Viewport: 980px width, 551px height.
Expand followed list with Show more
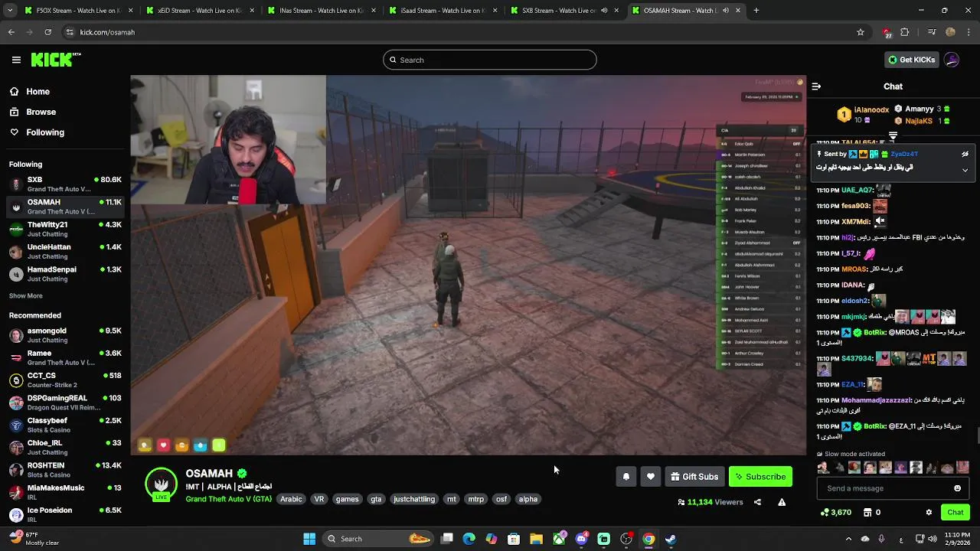25,296
